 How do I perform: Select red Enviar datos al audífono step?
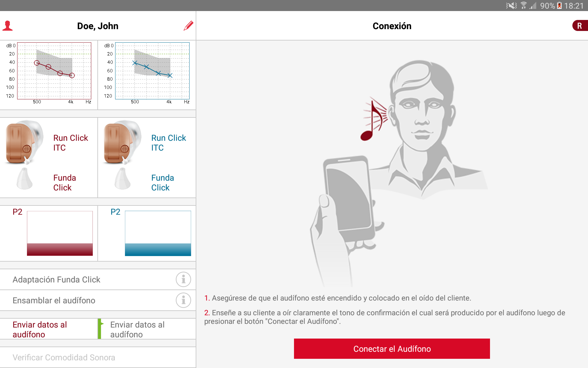(49, 329)
